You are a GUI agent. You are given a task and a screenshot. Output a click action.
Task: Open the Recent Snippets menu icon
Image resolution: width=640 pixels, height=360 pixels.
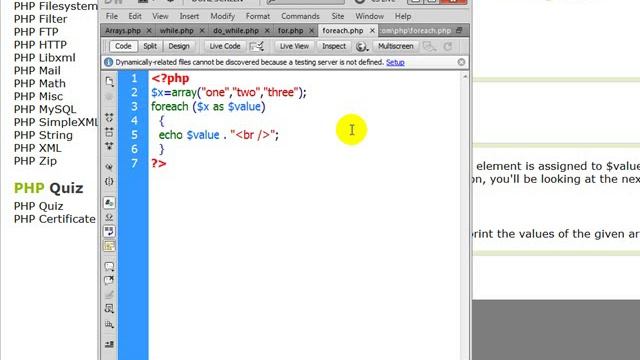pos(109,309)
